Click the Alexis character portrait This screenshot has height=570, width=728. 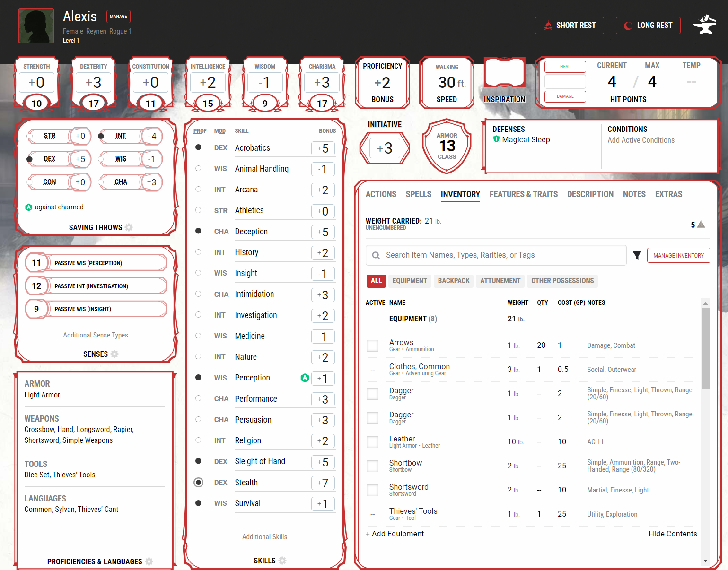point(36,26)
